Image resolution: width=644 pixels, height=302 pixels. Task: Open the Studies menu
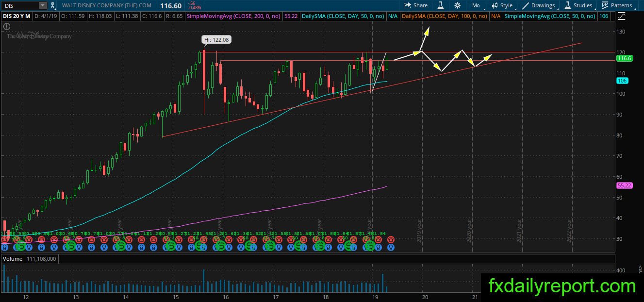(x=578, y=5)
